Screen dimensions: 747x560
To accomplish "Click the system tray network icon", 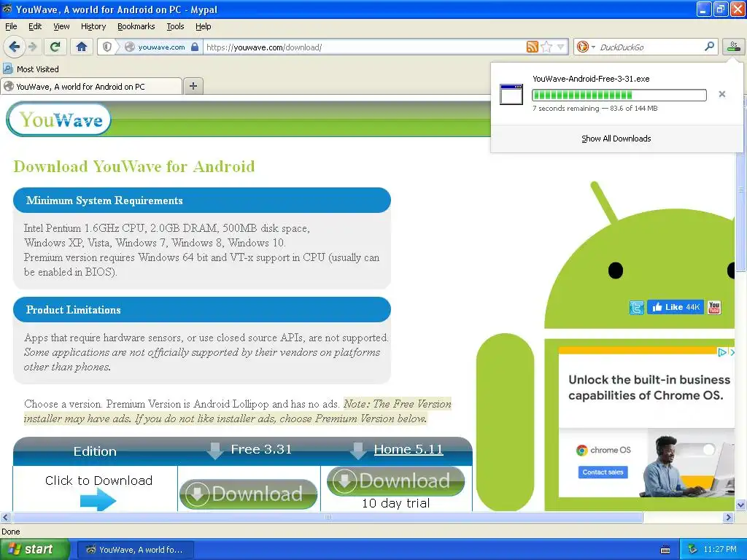I will [x=693, y=550].
